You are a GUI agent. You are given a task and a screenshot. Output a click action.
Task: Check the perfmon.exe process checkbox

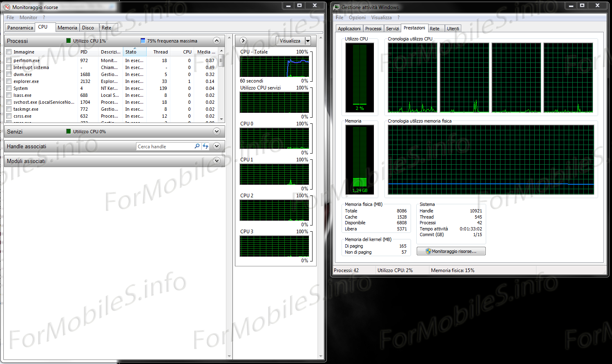9,60
